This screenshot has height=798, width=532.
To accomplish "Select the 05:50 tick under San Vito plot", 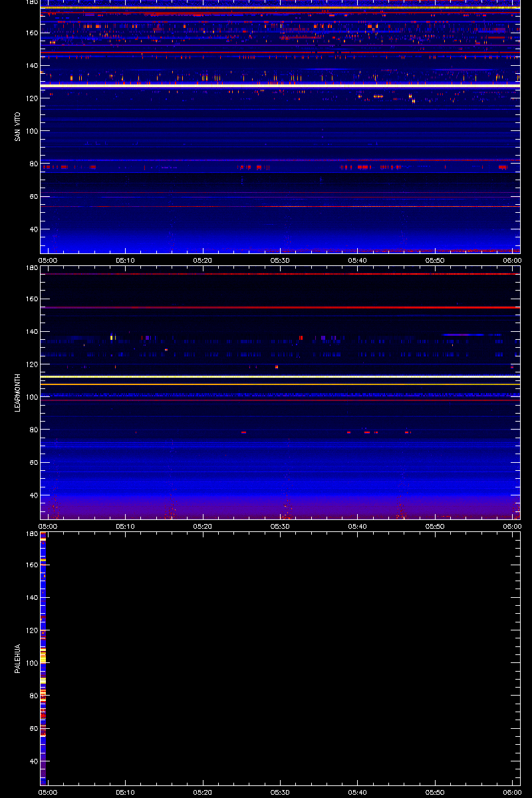I will tap(435, 260).
